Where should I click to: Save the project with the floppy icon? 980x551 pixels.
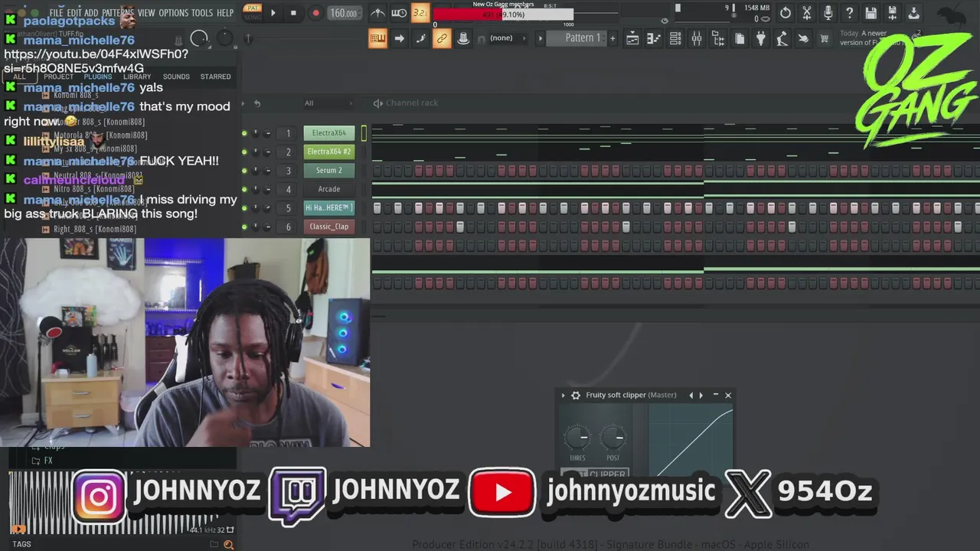pos(871,13)
